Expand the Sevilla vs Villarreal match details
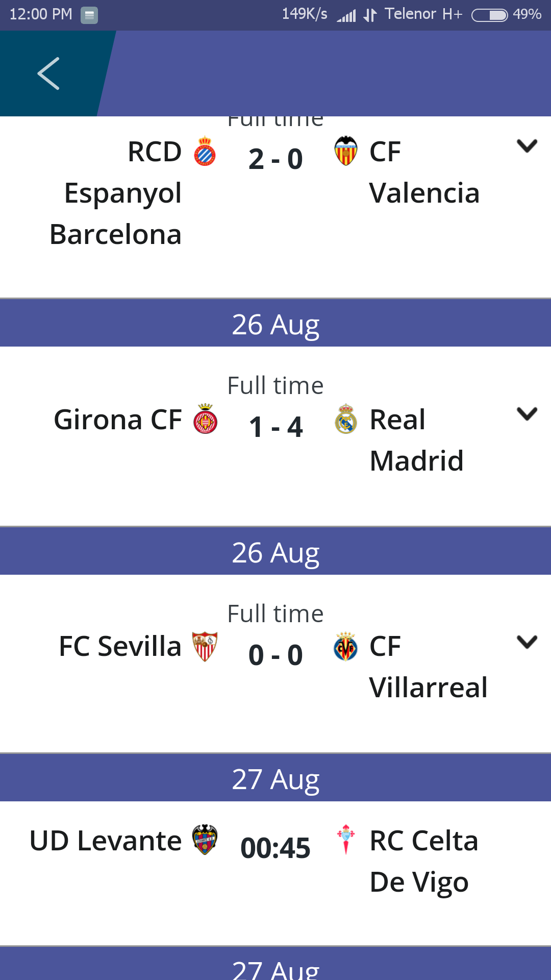Screen dimensions: 551x980 (x=527, y=642)
